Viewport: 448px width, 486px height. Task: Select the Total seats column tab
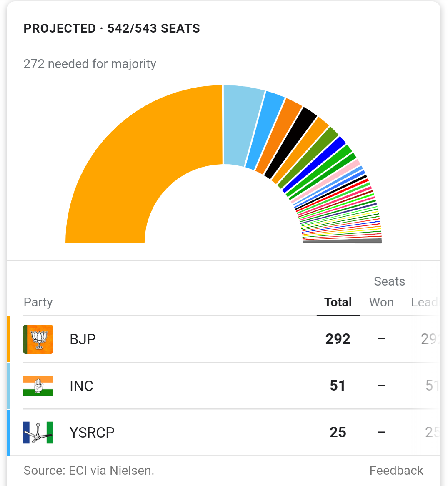point(338,302)
